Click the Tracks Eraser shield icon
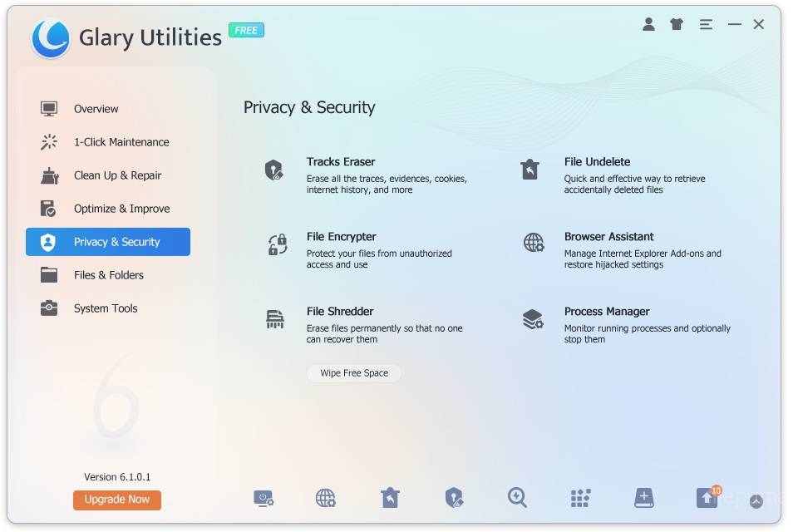798x532 pixels. click(273, 170)
